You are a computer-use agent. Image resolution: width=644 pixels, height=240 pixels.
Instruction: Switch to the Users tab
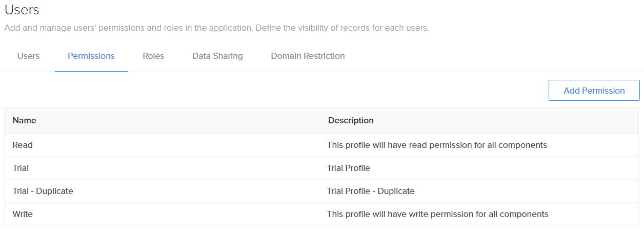[x=28, y=56]
